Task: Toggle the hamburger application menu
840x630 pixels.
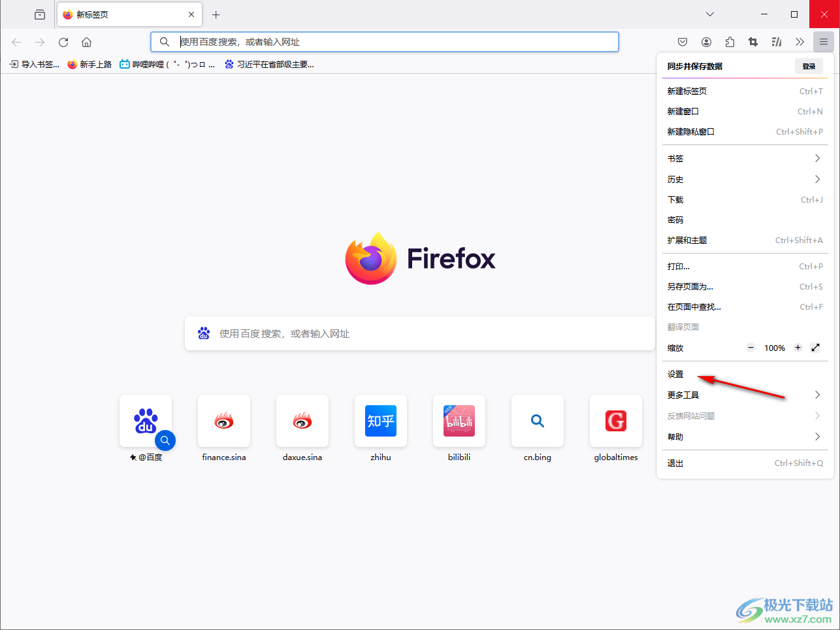Action: pyautogui.click(x=824, y=42)
